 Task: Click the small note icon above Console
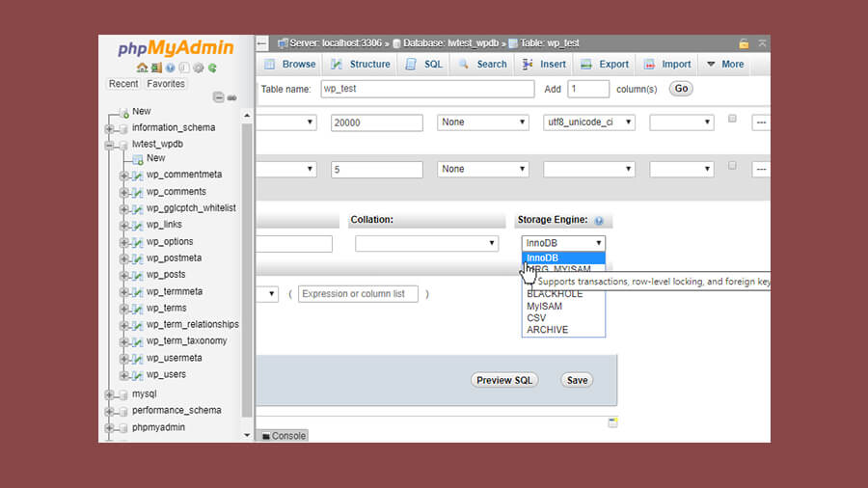click(612, 422)
